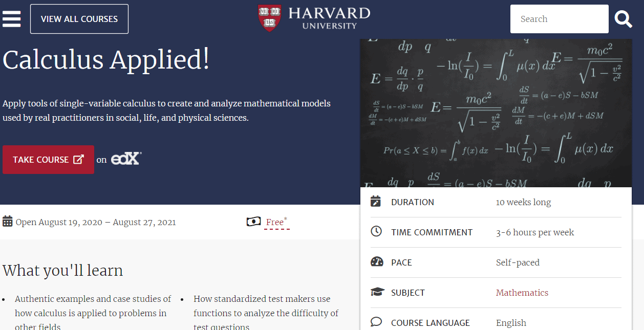Click the Take Course button

pos(48,160)
